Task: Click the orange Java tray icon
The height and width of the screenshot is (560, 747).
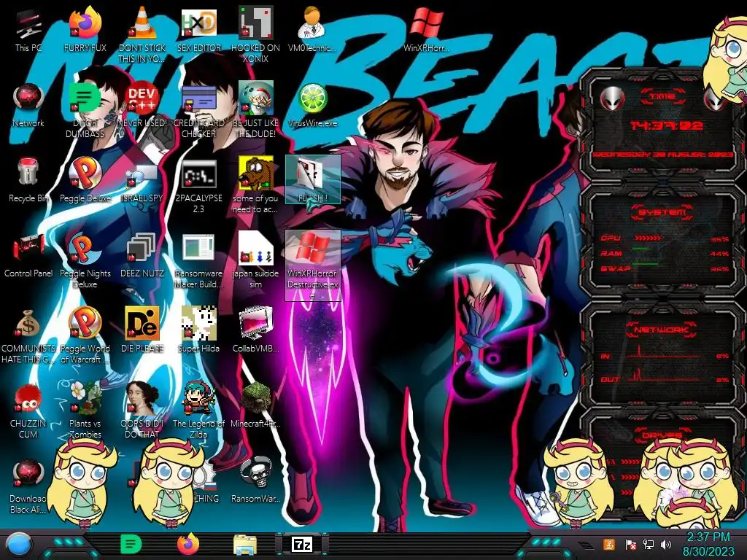Action: 609,544
